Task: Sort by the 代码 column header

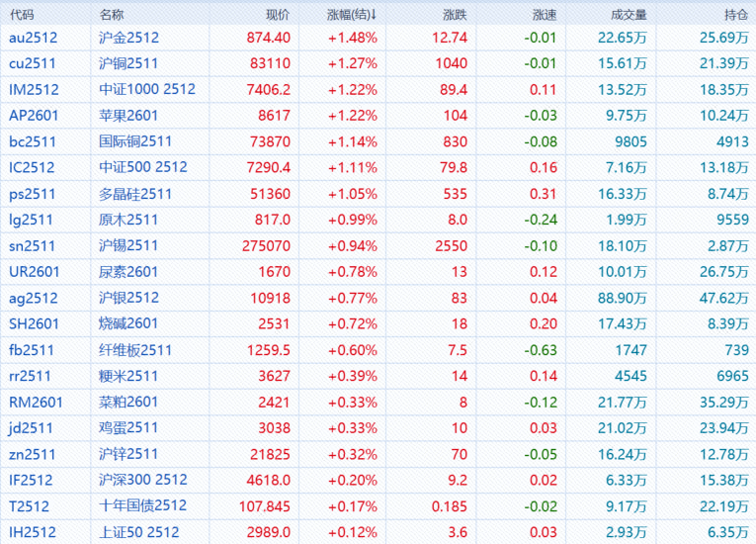Action: tap(21, 15)
